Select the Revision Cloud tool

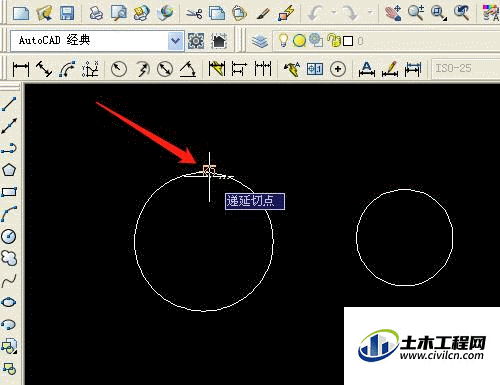pyautogui.click(x=9, y=258)
